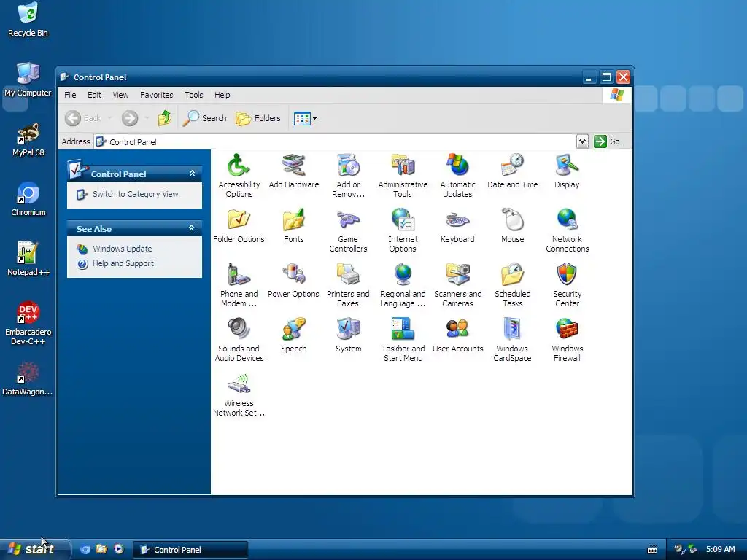
Task: Open the View menu
Action: coord(120,95)
